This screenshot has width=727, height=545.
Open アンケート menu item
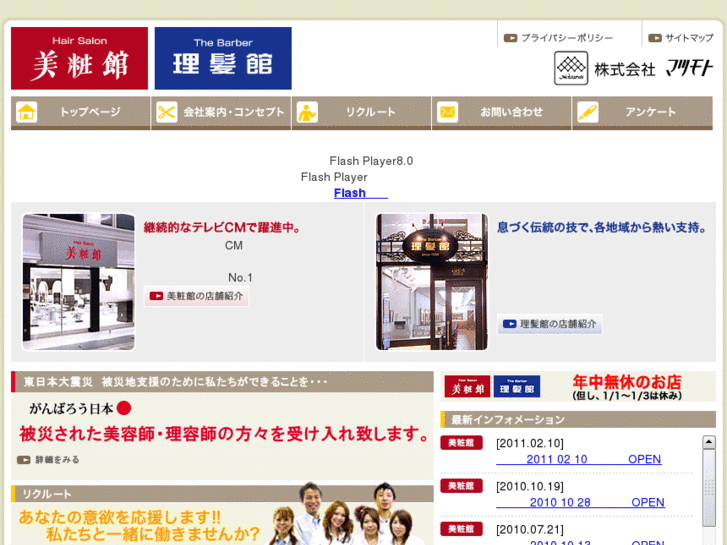[643, 113]
